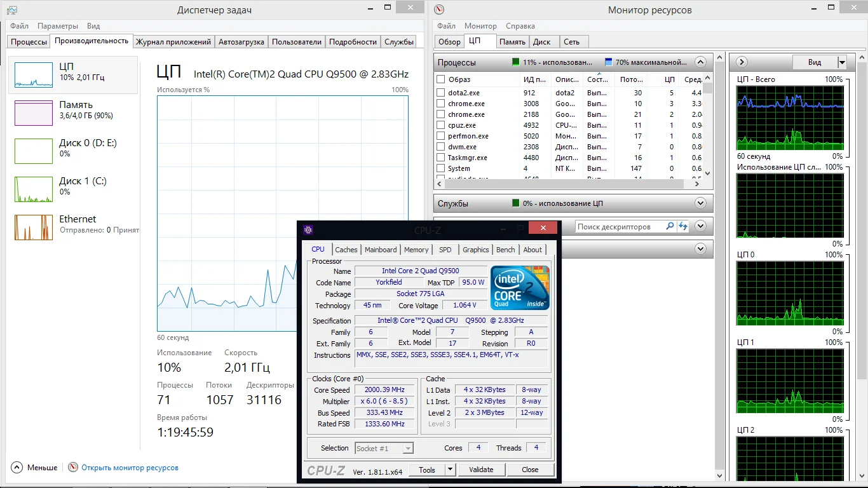Sort processes by the Сост... column header

point(598,79)
